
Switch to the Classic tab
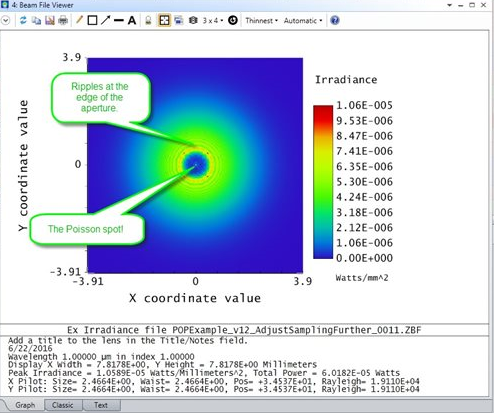pyautogui.click(x=63, y=405)
